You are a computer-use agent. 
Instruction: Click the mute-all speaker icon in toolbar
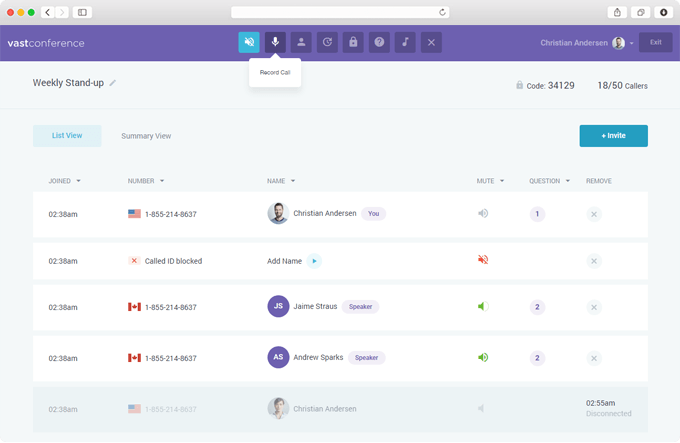pos(249,42)
